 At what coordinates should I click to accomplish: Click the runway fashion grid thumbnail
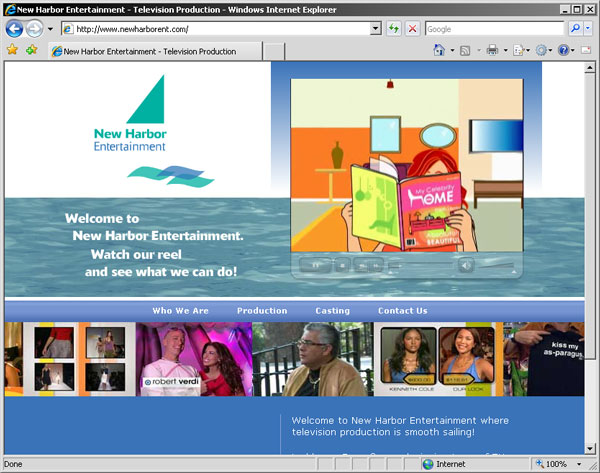(79, 359)
